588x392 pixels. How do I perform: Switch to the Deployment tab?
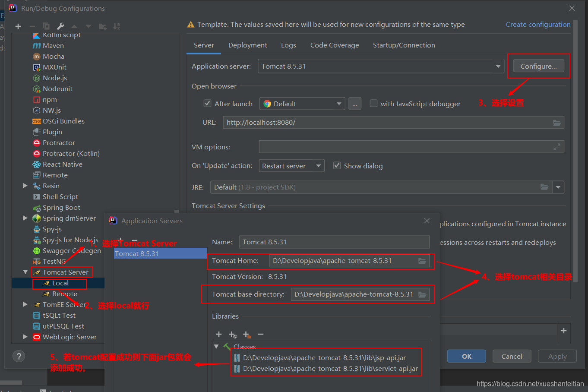248,45
